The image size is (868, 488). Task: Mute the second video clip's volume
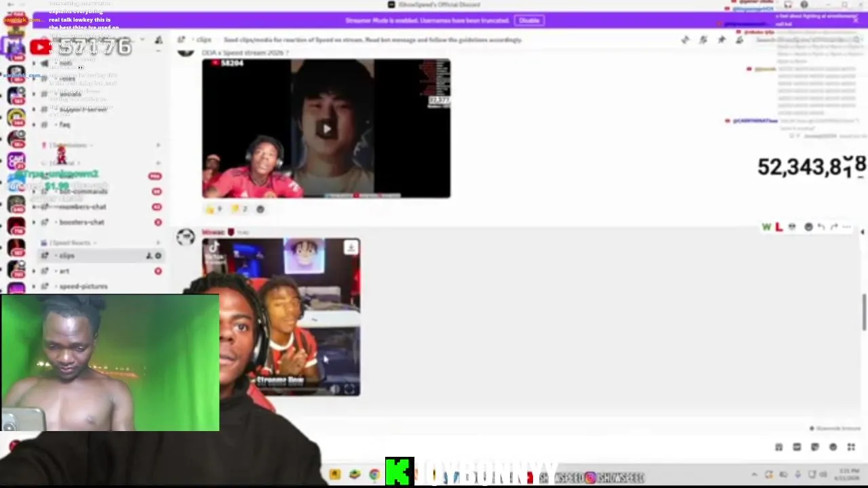pyautogui.click(x=334, y=388)
